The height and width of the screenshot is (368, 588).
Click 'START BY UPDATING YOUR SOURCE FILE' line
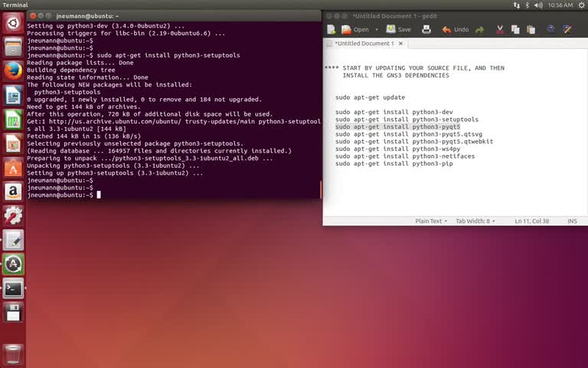(x=414, y=68)
